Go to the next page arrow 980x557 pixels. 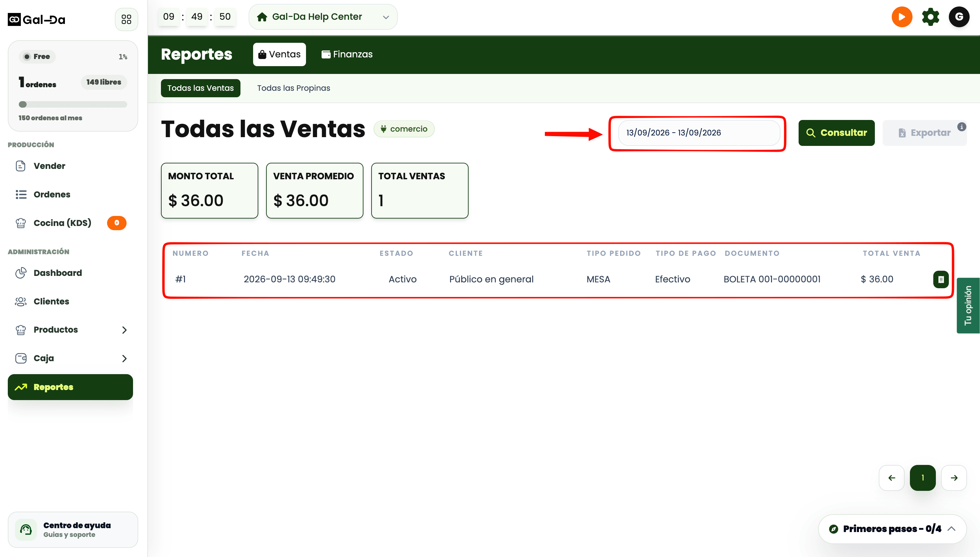pyautogui.click(x=954, y=478)
